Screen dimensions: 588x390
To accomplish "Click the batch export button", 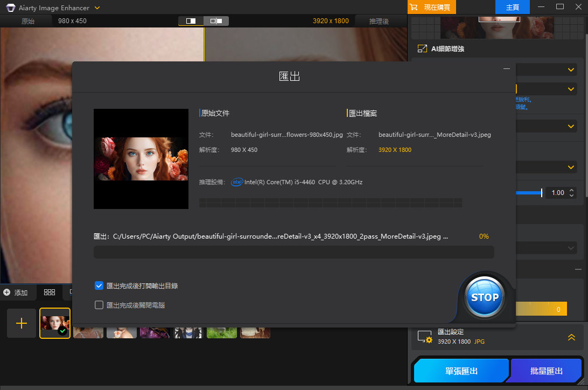I will pyautogui.click(x=546, y=371).
